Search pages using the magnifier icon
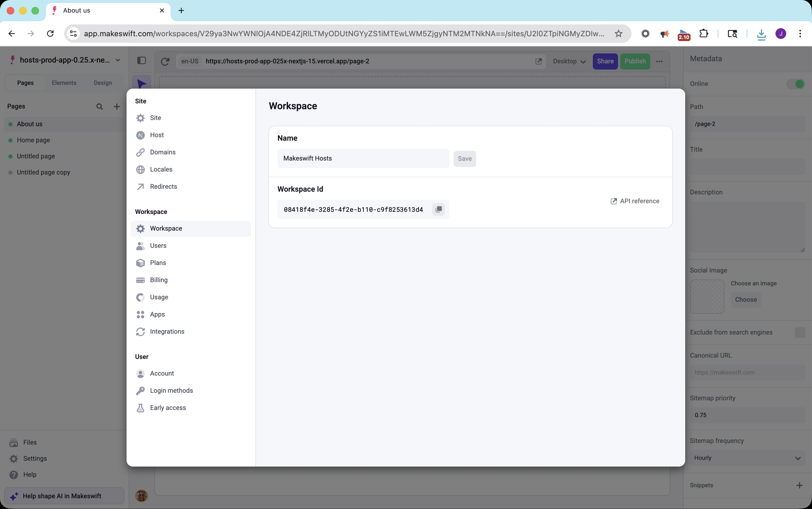 [x=99, y=106]
